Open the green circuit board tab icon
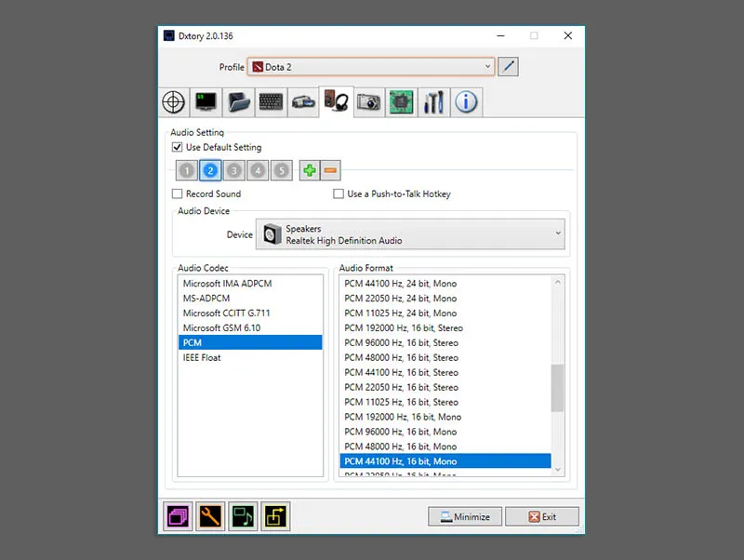The width and height of the screenshot is (744, 560). [x=401, y=102]
